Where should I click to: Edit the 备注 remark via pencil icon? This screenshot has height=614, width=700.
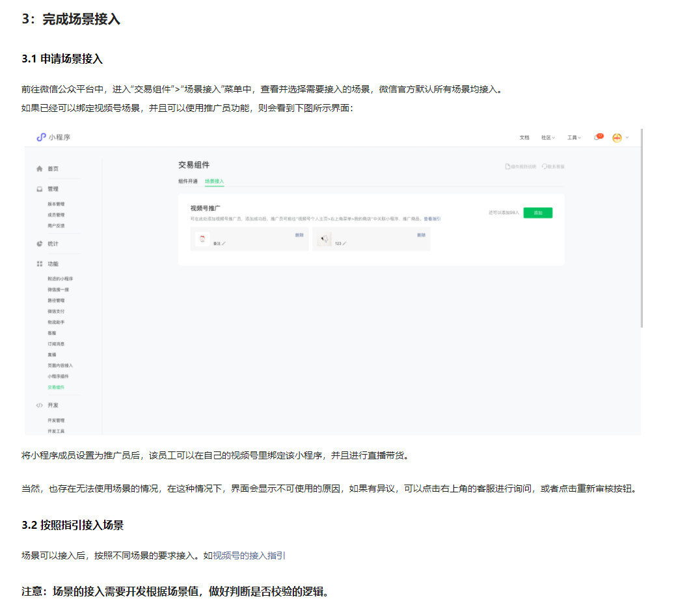pos(224,244)
